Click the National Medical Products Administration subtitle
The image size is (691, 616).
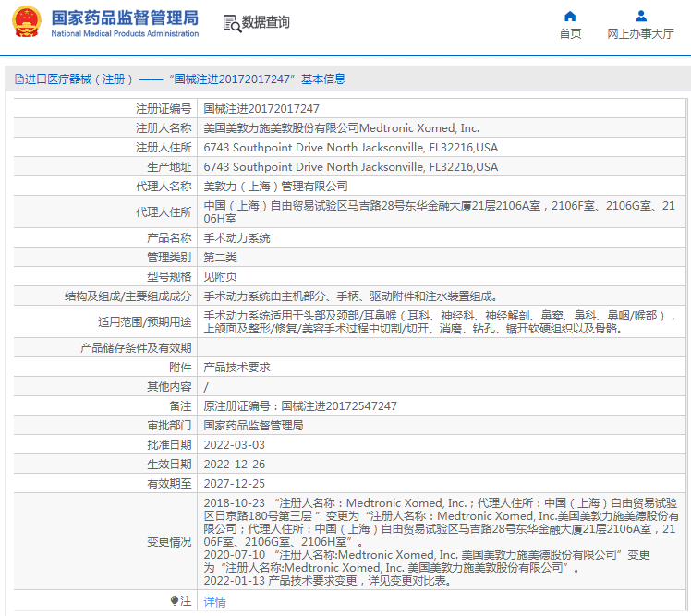coord(125,34)
